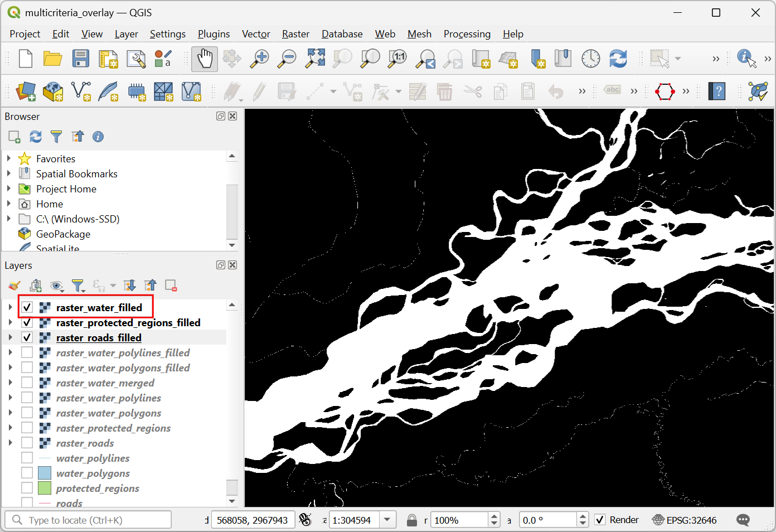This screenshot has width=776, height=532.
Task: Click the Zoom Full extent icon
Action: [x=315, y=59]
